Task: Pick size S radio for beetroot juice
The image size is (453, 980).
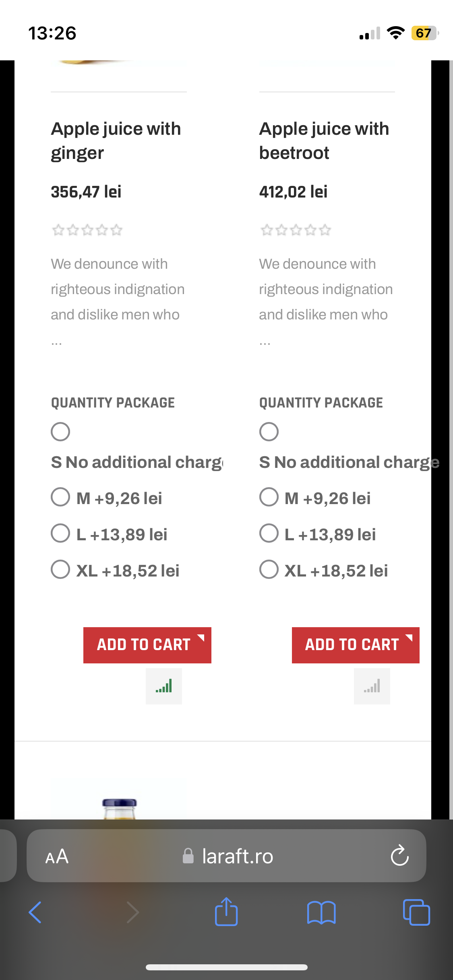Action: pos(269,432)
